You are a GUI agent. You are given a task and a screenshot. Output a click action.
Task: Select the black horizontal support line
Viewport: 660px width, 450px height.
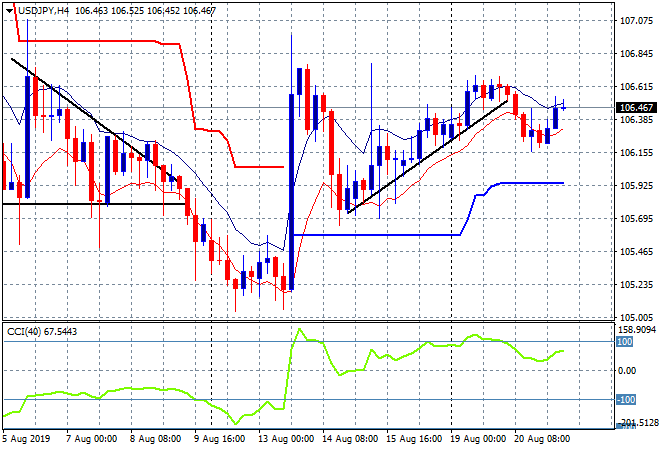[94, 204]
